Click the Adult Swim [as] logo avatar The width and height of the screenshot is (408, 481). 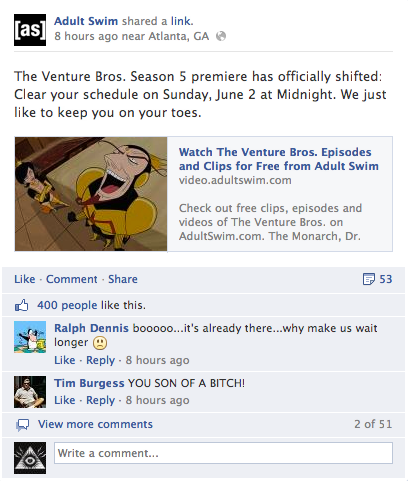pyautogui.click(x=30, y=30)
